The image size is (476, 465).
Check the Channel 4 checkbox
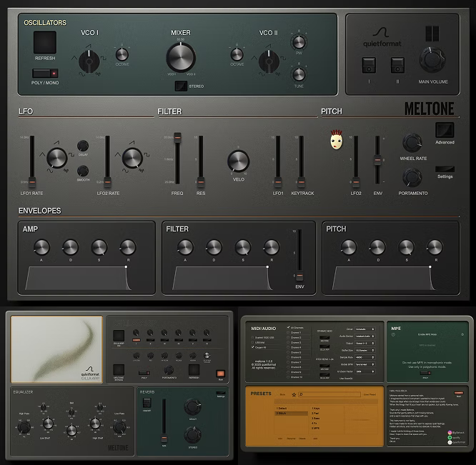[x=288, y=347]
